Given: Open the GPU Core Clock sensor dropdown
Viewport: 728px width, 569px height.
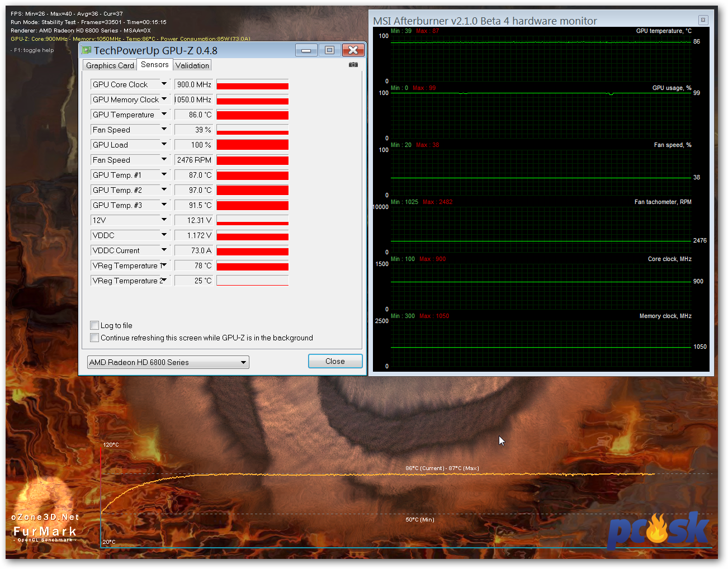Looking at the screenshot, I should pos(164,84).
